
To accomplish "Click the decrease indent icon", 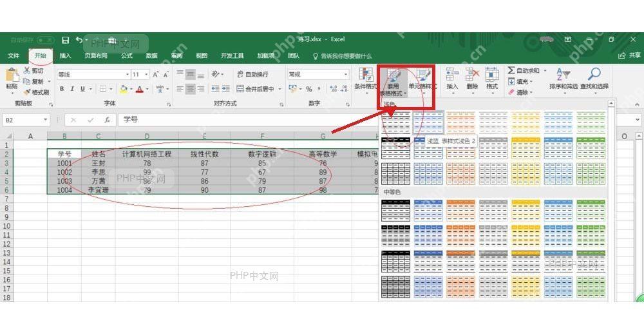I will 215,88.
